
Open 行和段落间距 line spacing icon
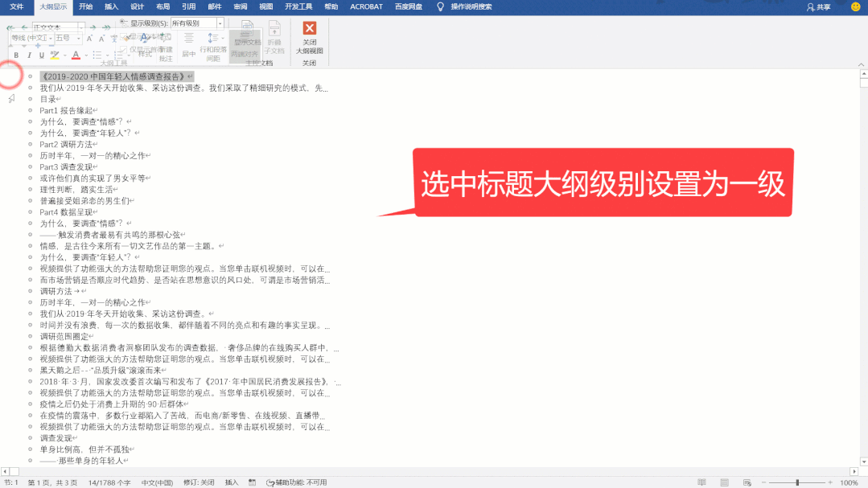[212, 39]
